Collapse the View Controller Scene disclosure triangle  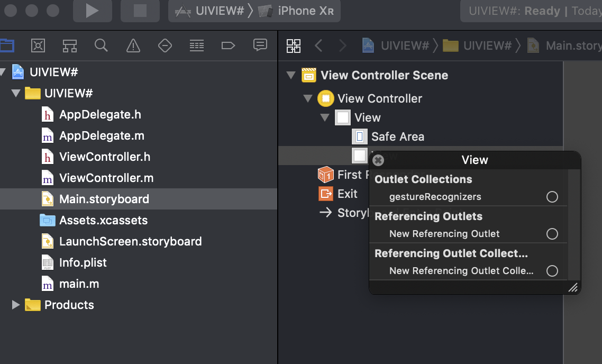291,75
